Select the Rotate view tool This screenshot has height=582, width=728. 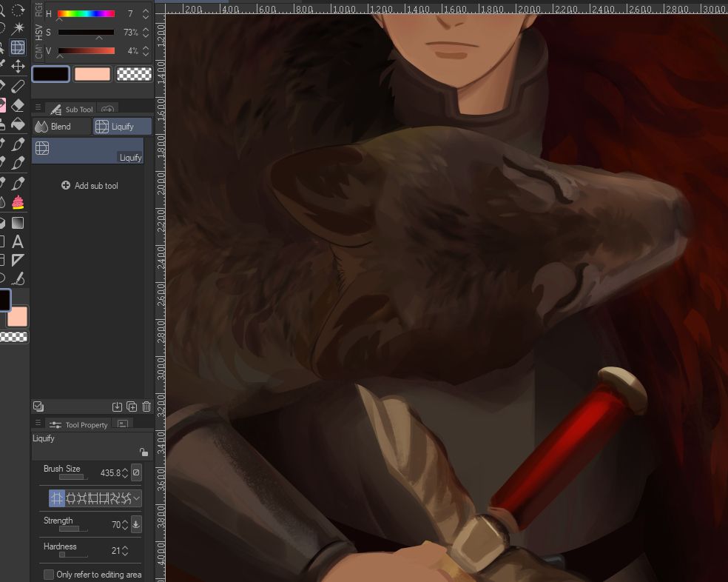[x=18, y=10]
